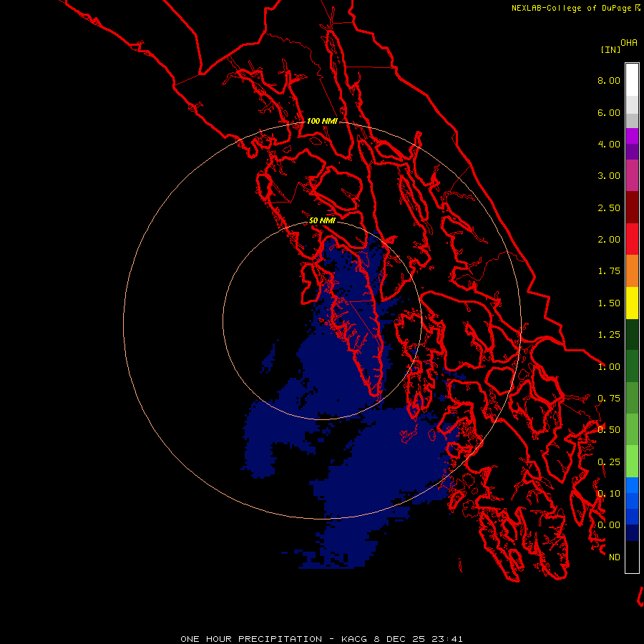Screen dimensions: 644x644
Task: Select the 0.00 legend value
Action: tap(609, 525)
